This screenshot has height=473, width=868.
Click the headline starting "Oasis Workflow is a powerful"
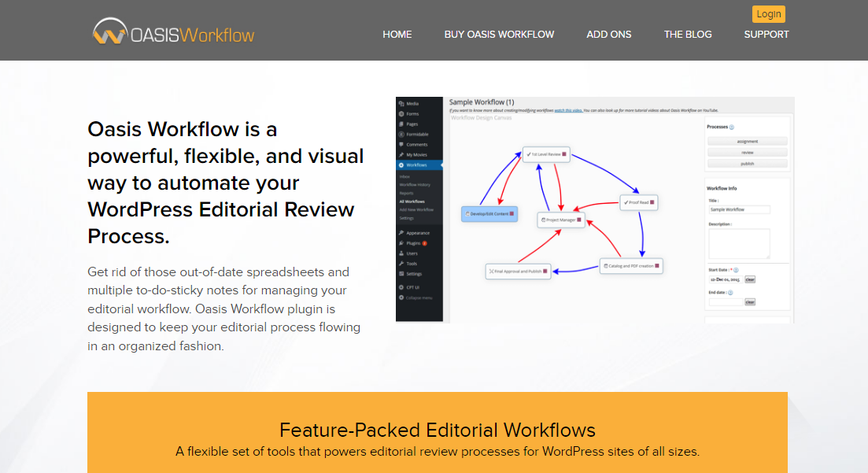226,183
